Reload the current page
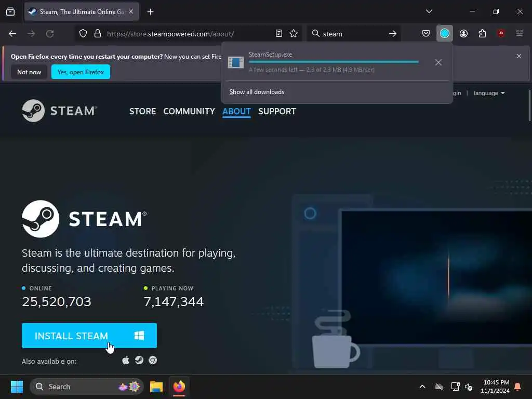This screenshot has height=399, width=532. (x=50, y=34)
